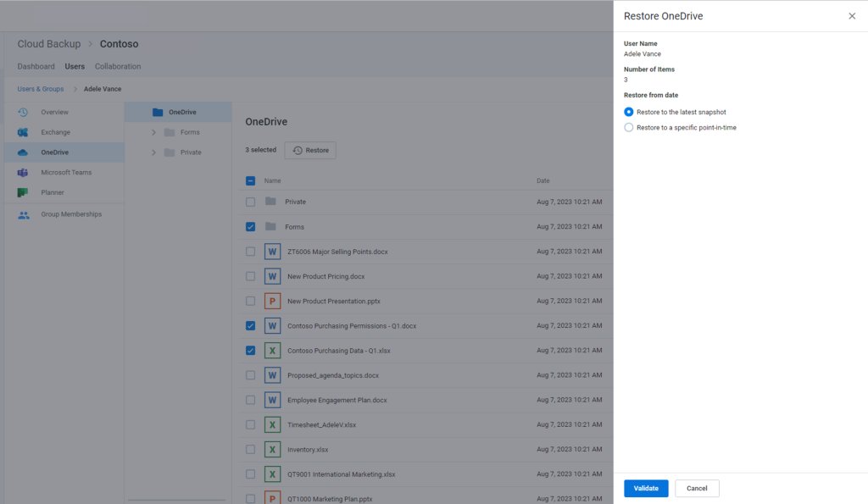This screenshot has height=504, width=868.
Task: Select the Exchange Outlook icon
Action: tap(23, 132)
